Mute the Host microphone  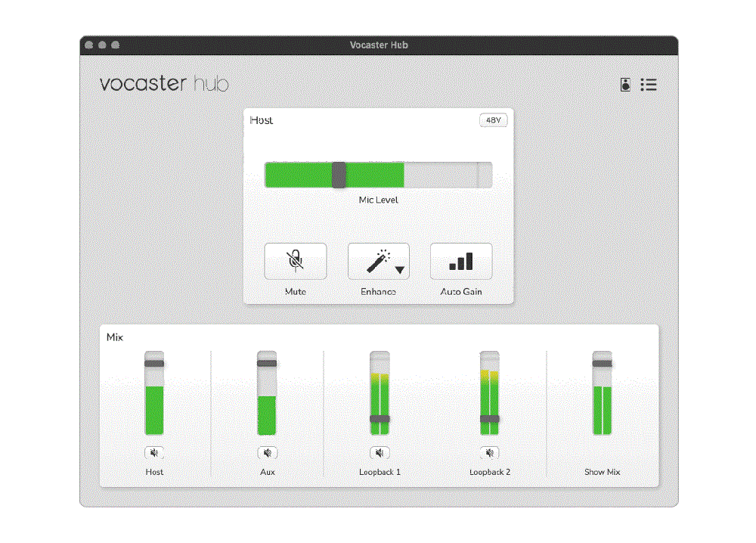(295, 261)
